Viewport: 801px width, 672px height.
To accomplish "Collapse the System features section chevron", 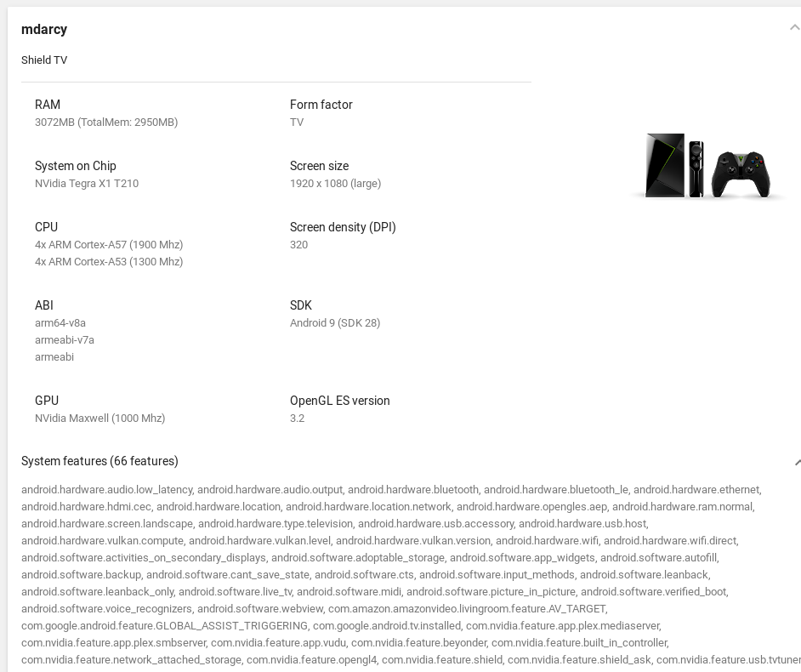I will pyautogui.click(x=798, y=462).
